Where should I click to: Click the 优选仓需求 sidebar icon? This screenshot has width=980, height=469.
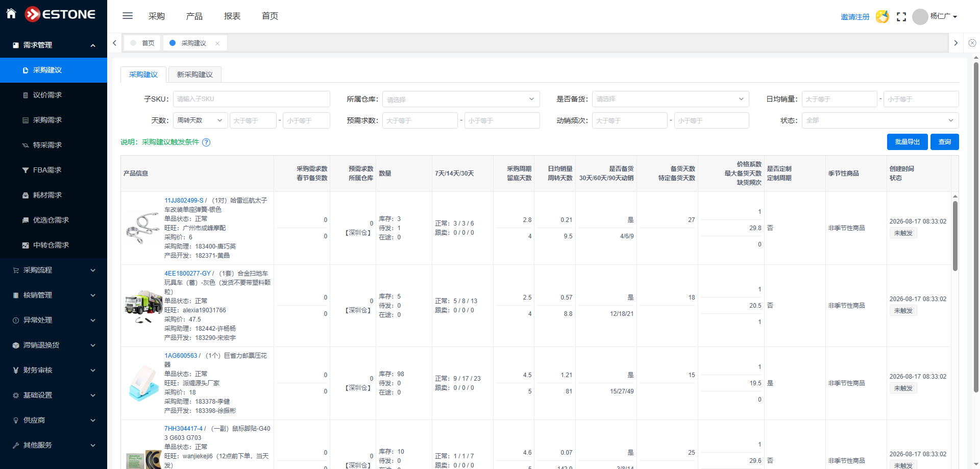26,220
